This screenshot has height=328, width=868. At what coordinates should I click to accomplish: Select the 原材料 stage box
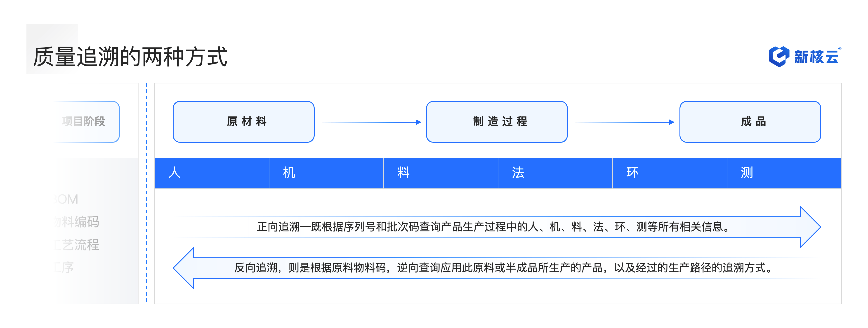tap(243, 122)
